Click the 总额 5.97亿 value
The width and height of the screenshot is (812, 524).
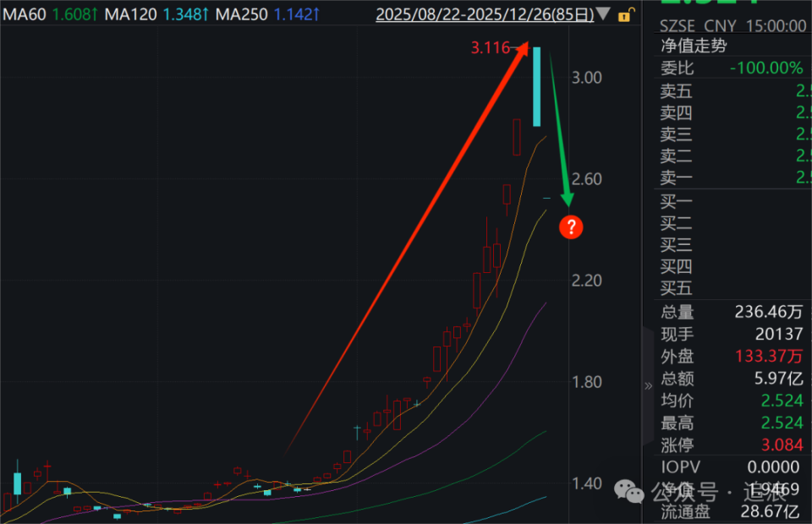pos(778,378)
